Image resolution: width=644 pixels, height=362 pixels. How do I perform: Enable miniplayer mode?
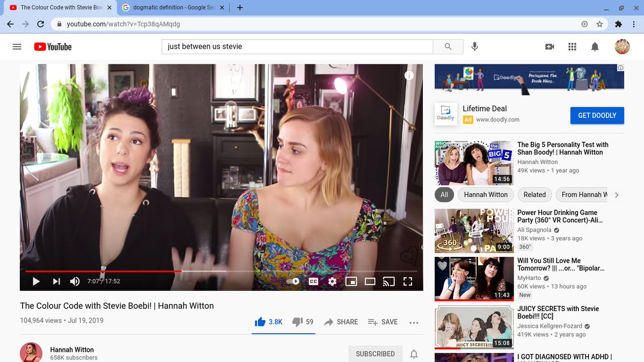(x=351, y=281)
